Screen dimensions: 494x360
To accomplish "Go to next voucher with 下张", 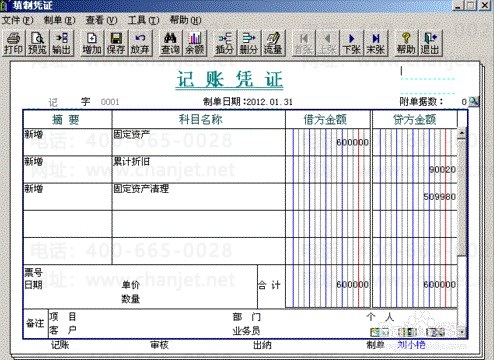I will pyautogui.click(x=351, y=43).
